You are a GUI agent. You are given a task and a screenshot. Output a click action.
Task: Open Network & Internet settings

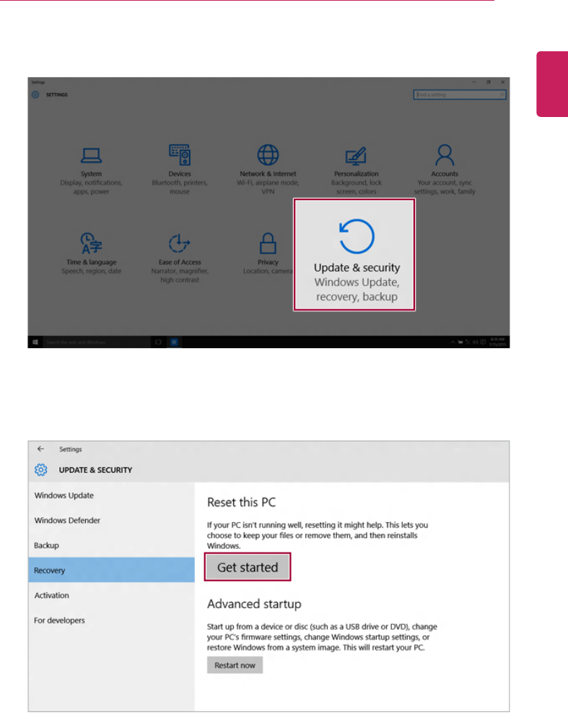coord(268,170)
